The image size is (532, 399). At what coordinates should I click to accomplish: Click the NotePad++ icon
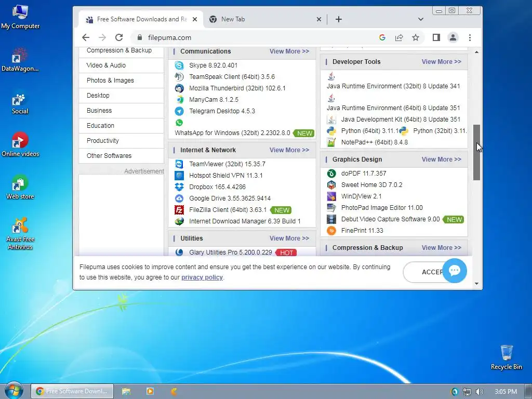(x=331, y=142)
